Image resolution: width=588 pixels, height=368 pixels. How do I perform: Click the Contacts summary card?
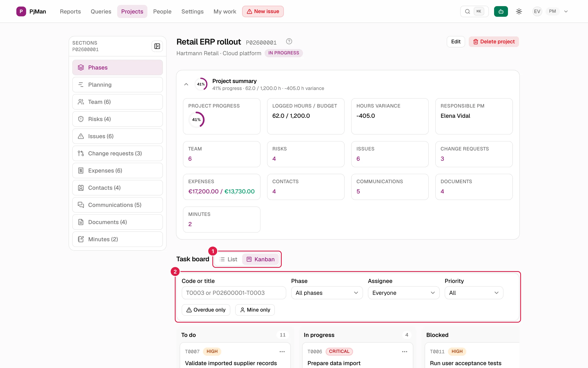coord(306,187)
